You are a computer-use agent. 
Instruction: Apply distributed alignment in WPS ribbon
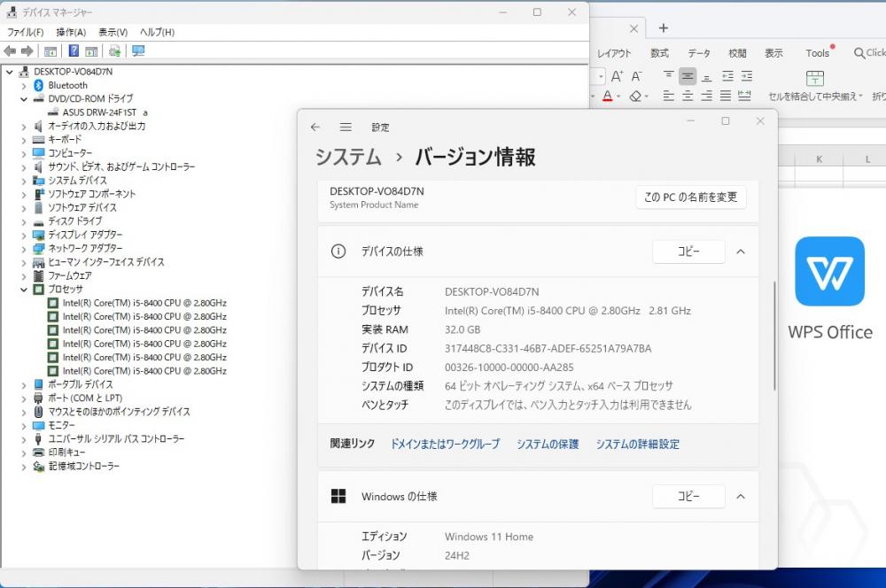coord(745,96)
